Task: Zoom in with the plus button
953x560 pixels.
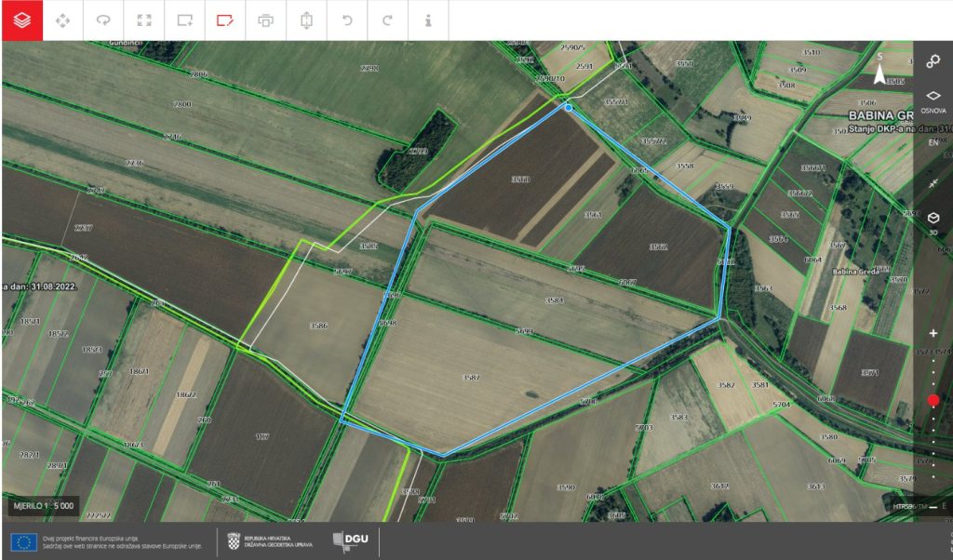Action: tap(933, 333)
